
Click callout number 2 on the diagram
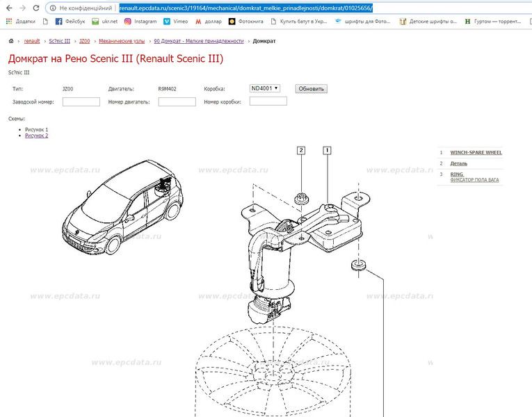pyautogui.click(x=301, y=151)
